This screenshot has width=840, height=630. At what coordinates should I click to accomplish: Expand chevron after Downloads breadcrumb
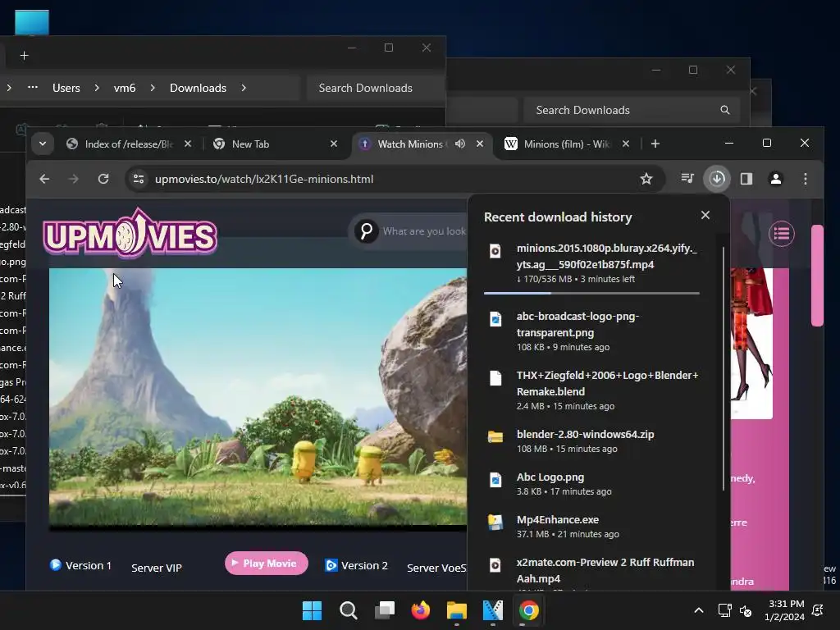244,88
